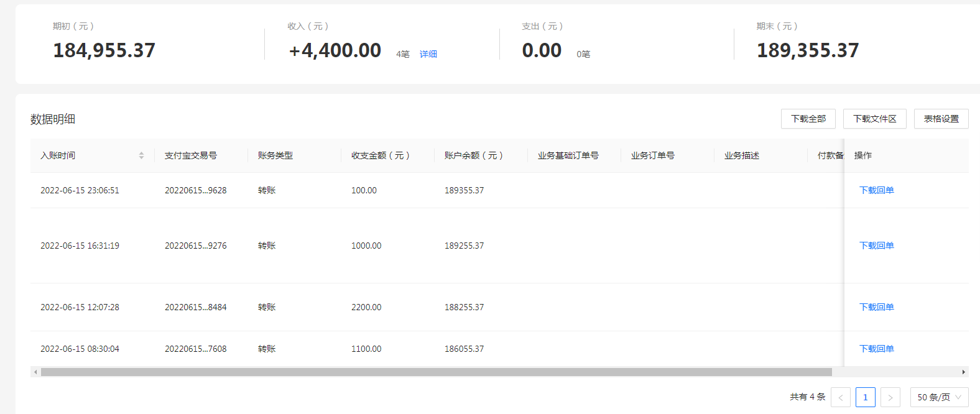
Task: Open the 50 条/页 page size dropdown
Action: pyautogui.click(x=940, y=397)
